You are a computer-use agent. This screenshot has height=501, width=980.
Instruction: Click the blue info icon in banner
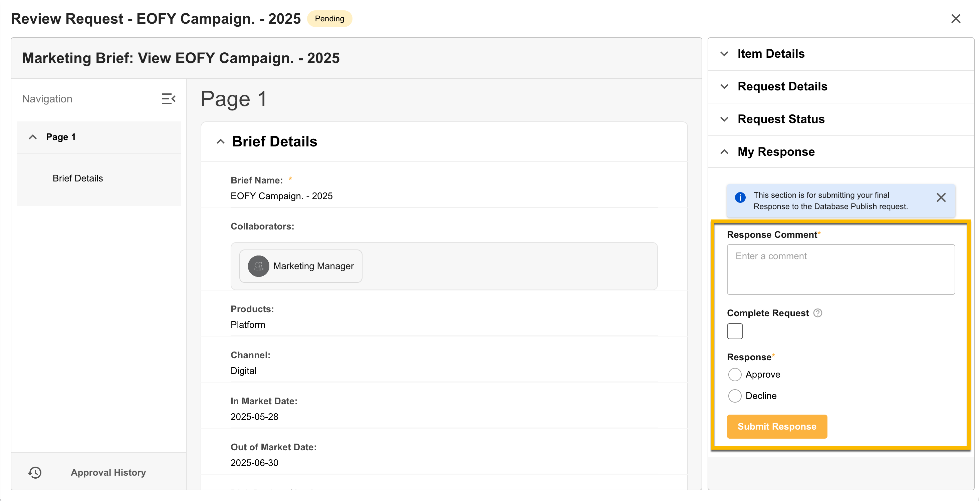740,197
